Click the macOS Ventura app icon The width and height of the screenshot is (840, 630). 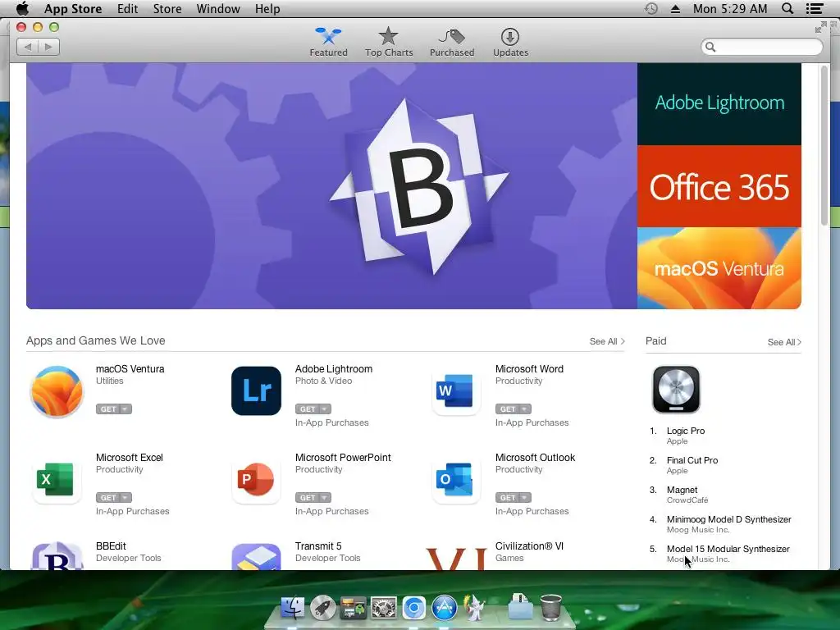(x=57, y=391)
